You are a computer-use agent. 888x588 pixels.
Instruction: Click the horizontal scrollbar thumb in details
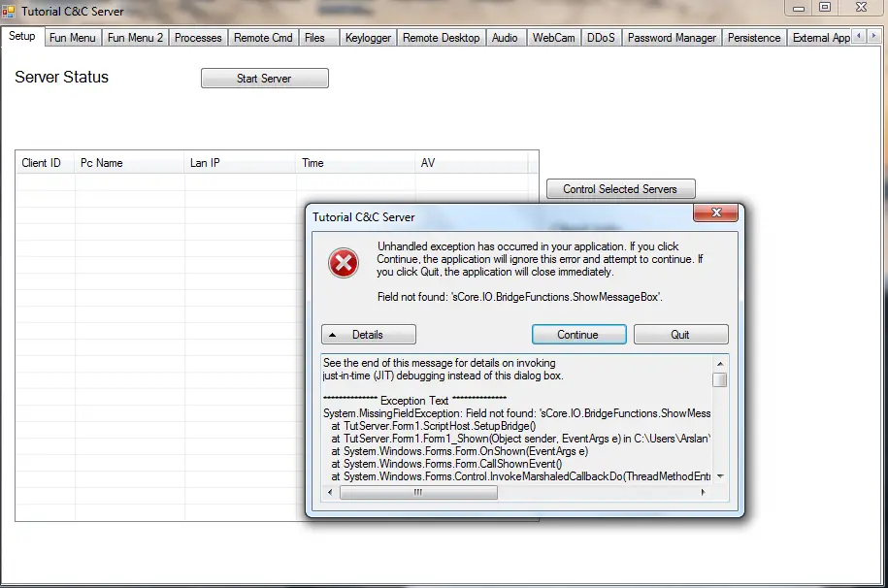(418, 492)
